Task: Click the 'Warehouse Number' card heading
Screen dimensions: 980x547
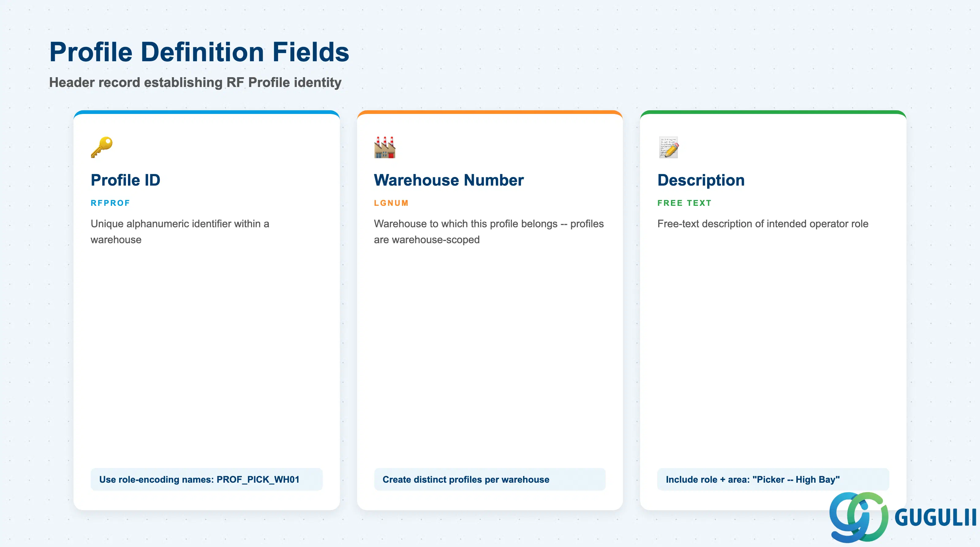Action: pyautogui.click(x=449, y=180)
